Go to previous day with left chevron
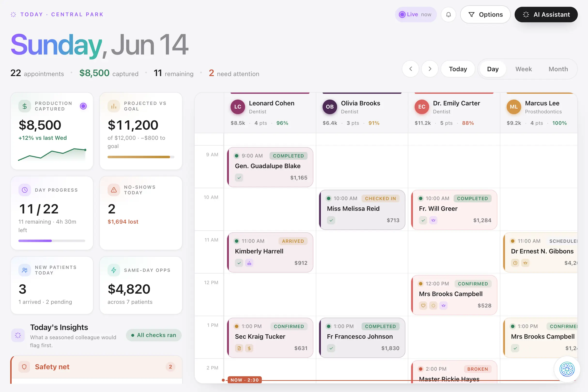The image size is (588, 392). pyautogui.click(x=410, y=69)
